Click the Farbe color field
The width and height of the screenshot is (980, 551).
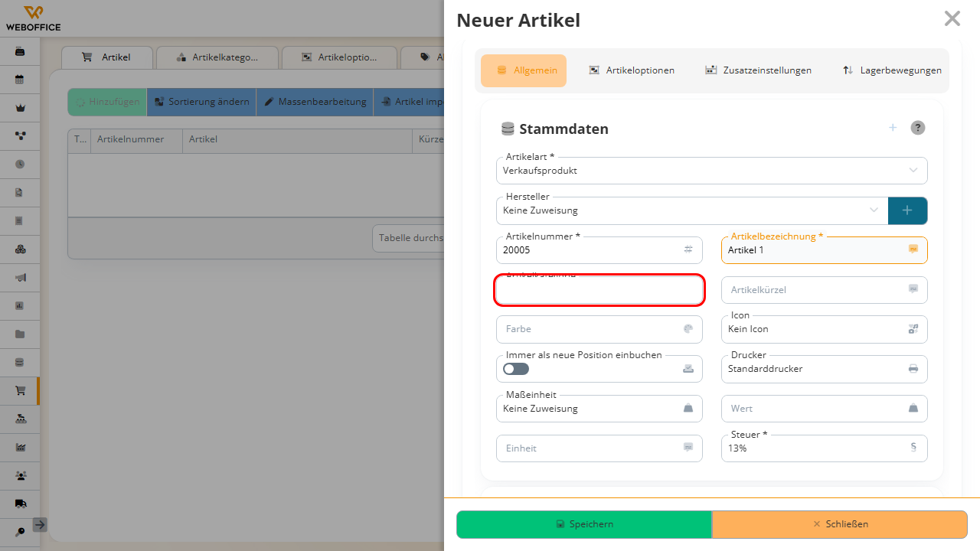[x=599, y=329]
